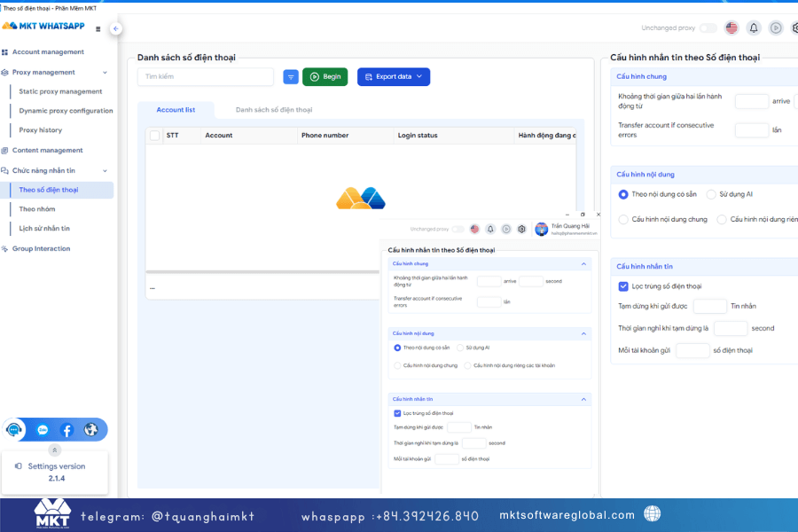Collapse the Proxy management menu section
The image size is (798, 532).
105,73
